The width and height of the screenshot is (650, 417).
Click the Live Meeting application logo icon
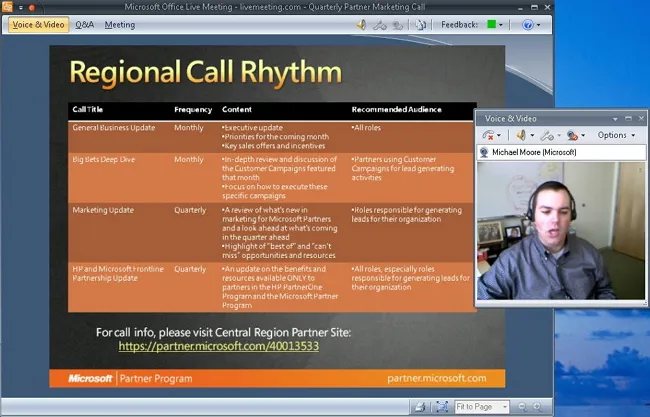(x=7, y=6)
